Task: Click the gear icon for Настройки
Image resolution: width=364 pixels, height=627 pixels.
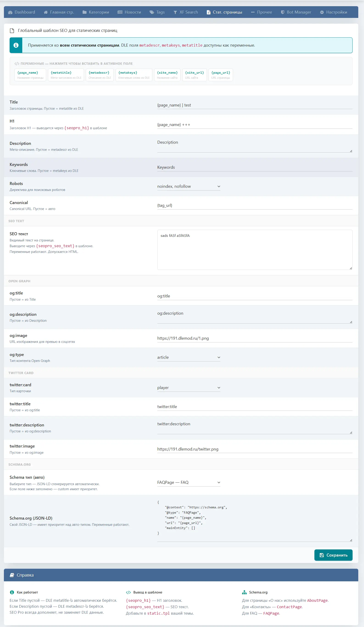Action: click(x=322, y=12)
